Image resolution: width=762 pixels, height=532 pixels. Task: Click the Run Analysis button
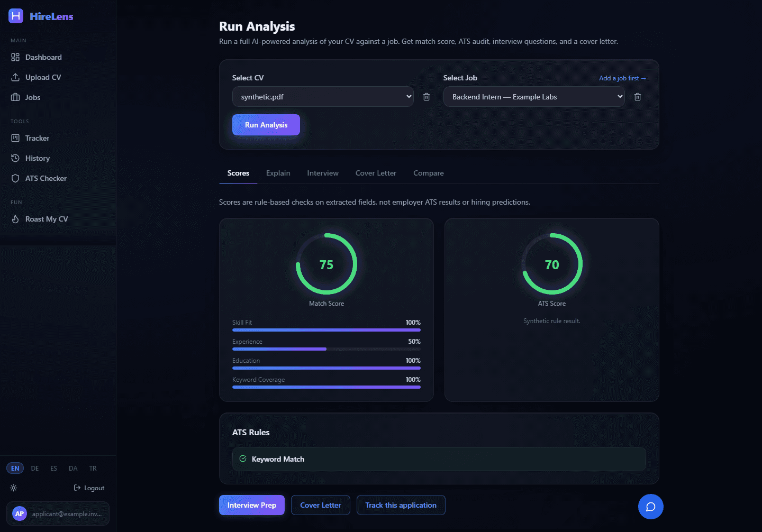(x=266, y=125)
